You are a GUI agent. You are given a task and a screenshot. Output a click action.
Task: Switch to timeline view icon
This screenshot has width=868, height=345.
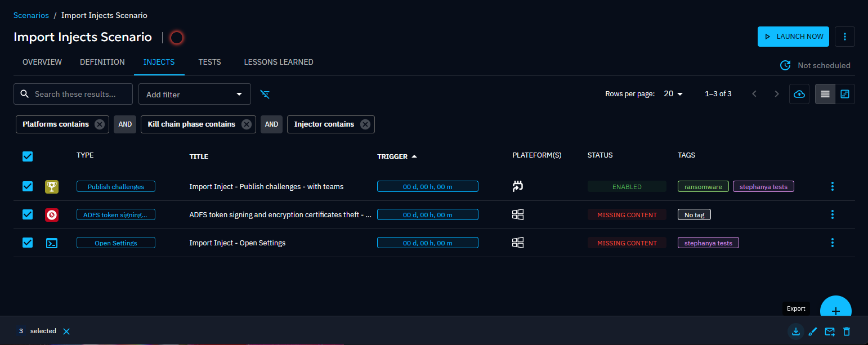pos(845,94)
